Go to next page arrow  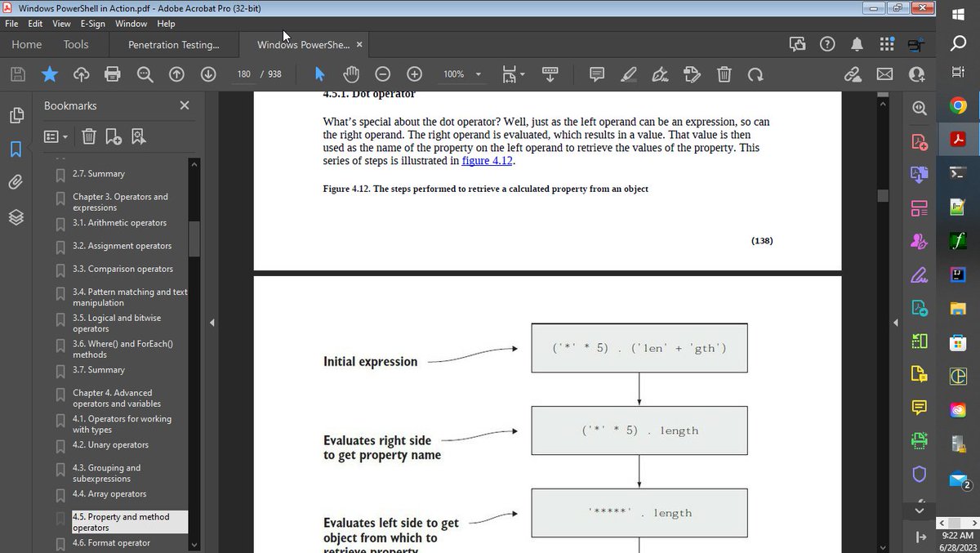[x=208, y=74]
